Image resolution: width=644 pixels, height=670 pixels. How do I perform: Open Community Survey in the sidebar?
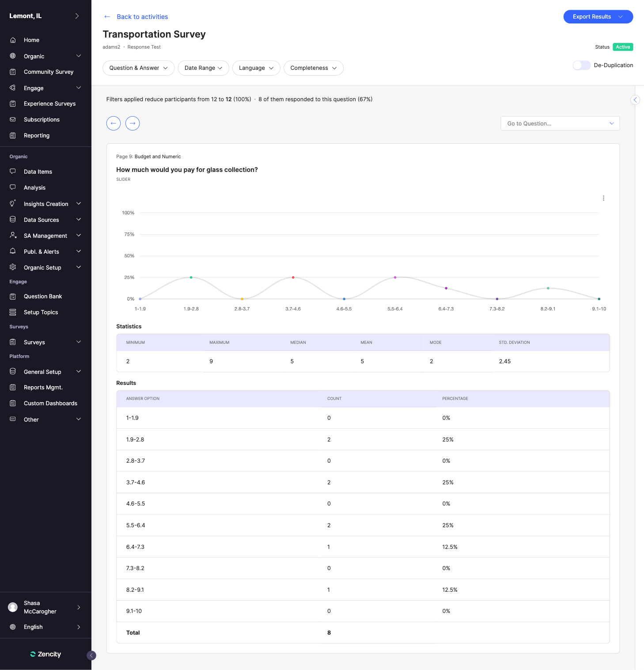tap(48, 72)
